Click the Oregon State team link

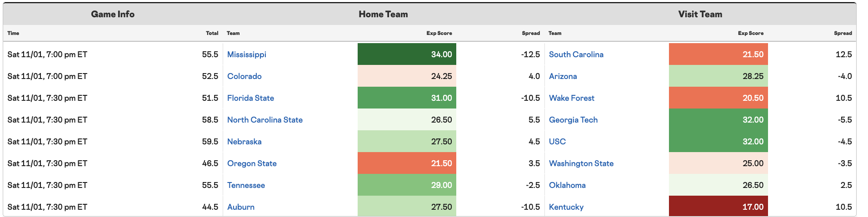coord(252,163)
